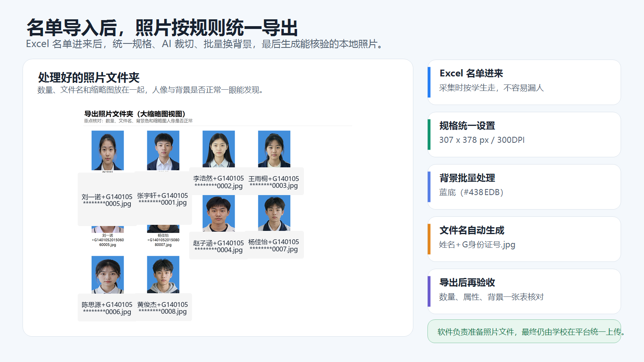Viewport: 644px width, 362px height.
Task: Click the 李浩然 portrait thumbnail
Action: 219,149
